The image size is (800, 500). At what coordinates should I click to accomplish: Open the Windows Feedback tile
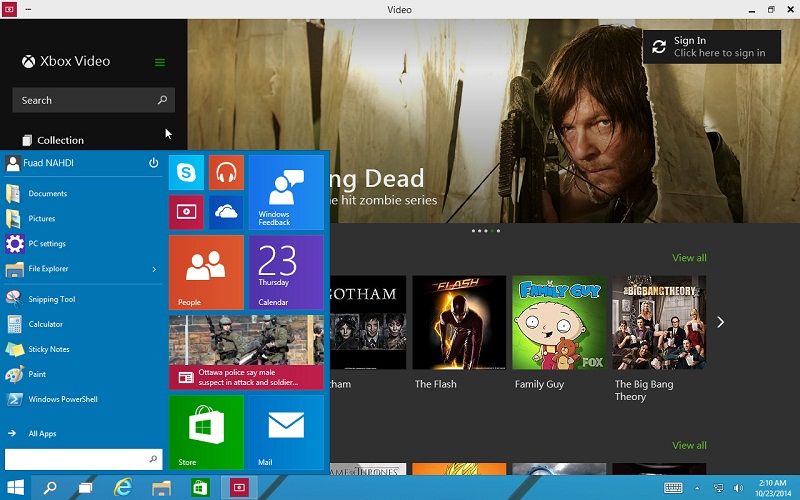click(286, 192)
